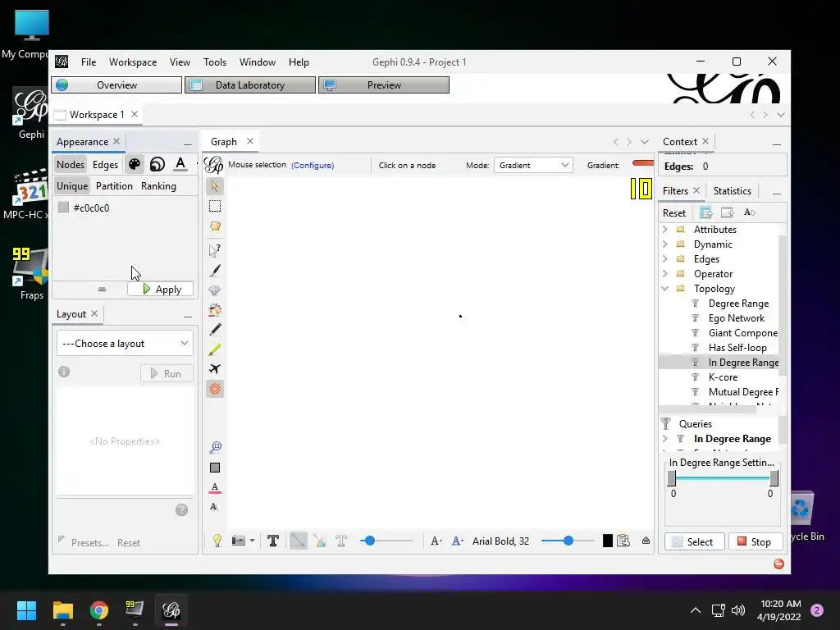The height and width of the screenshot is (630, 840).
Task: Open the node size circles icon
Action: (157, 164)
